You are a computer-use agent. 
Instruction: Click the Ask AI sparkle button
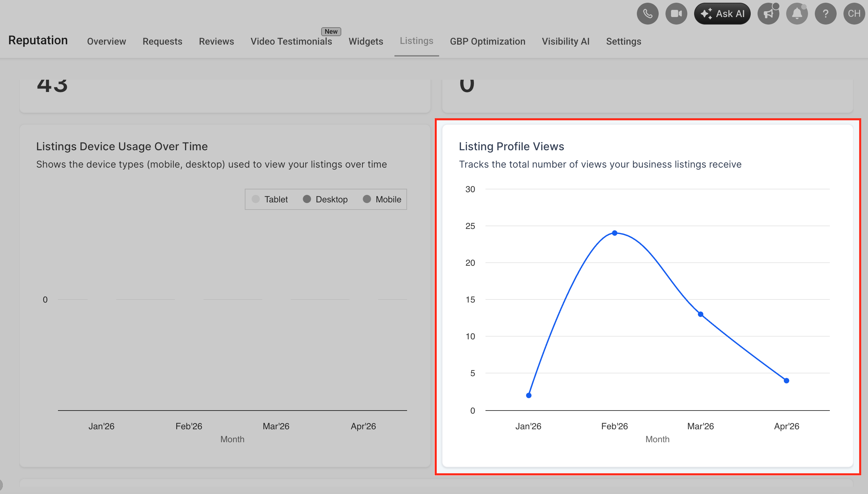point(722,14)
